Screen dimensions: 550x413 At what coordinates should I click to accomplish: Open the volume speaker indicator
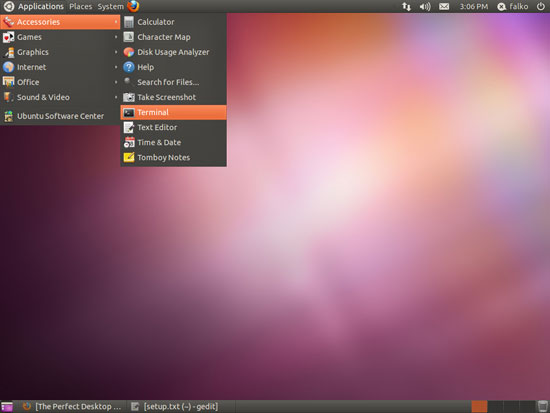tap(425, 6)
